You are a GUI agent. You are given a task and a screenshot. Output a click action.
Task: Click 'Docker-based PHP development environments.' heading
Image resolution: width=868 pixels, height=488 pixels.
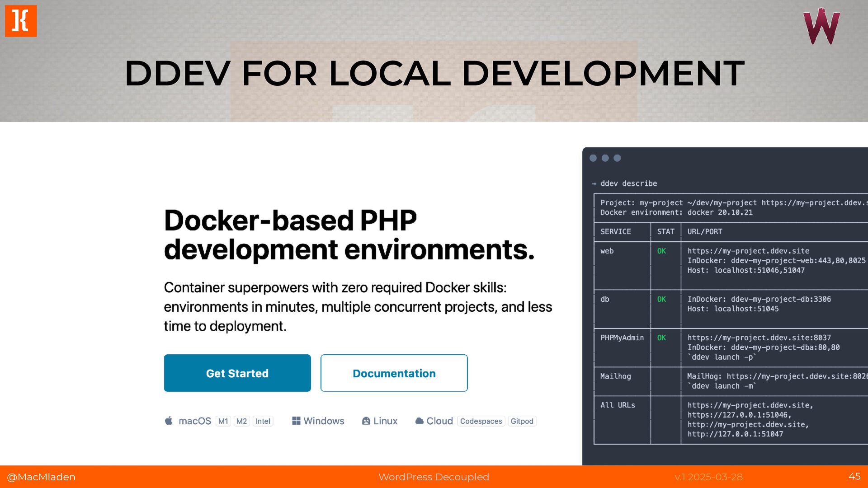click(349, 235)
